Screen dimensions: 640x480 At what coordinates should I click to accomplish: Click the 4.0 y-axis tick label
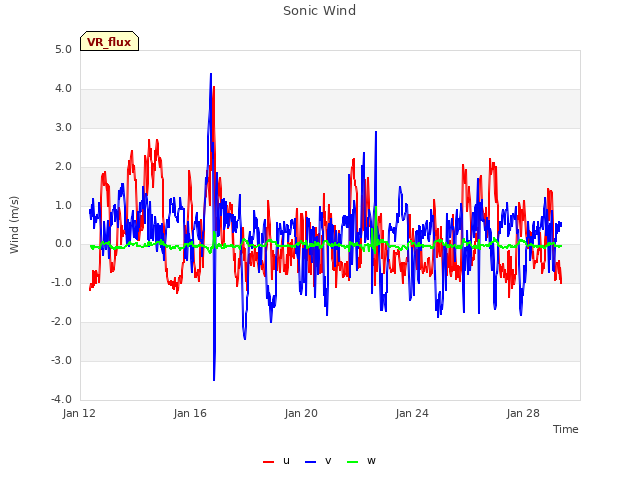tap(63, 89)
